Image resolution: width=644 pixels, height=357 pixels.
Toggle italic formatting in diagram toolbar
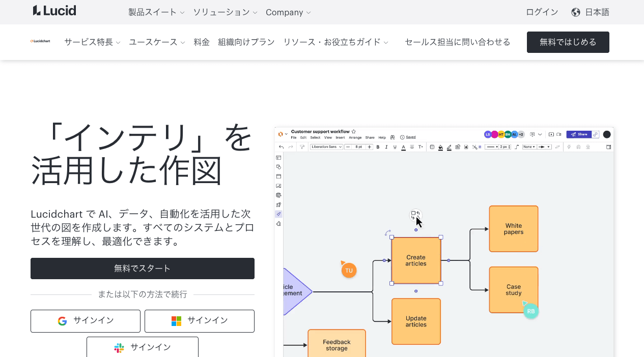pyautogui.click(x=386, y=147)
